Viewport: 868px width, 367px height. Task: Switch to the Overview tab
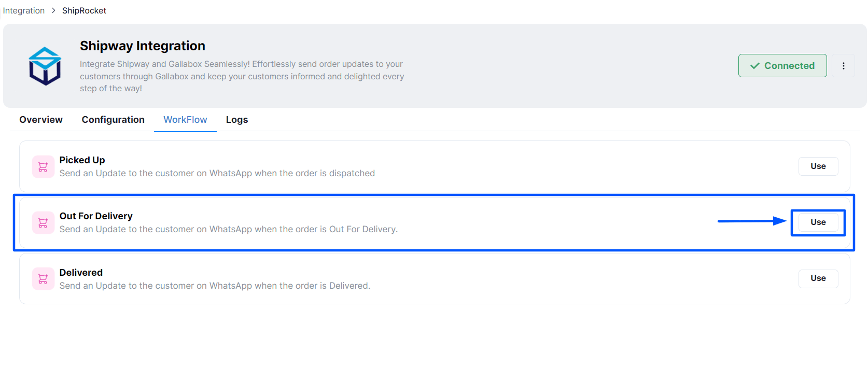[41, 120]
